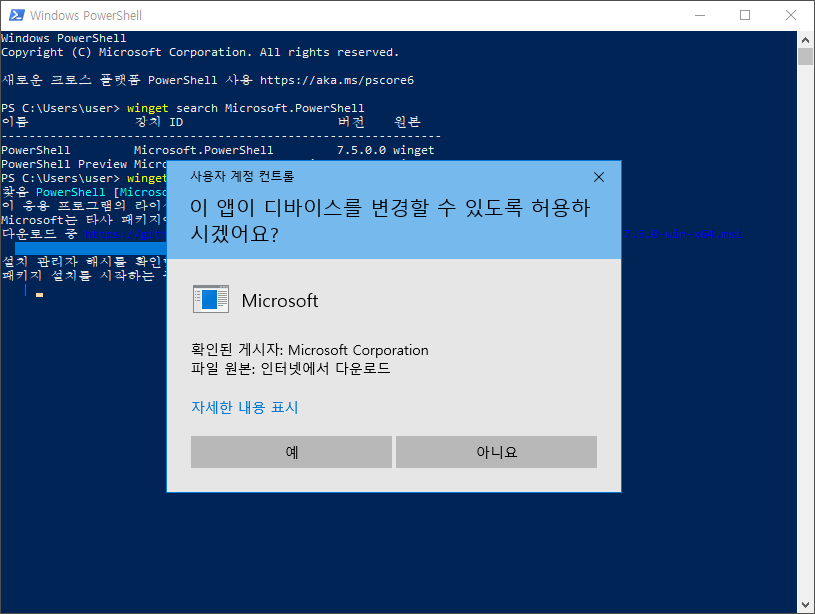Click the 예 (Yes) button
The width and height of the screenshot is (815, 614).
pos(291,452)
